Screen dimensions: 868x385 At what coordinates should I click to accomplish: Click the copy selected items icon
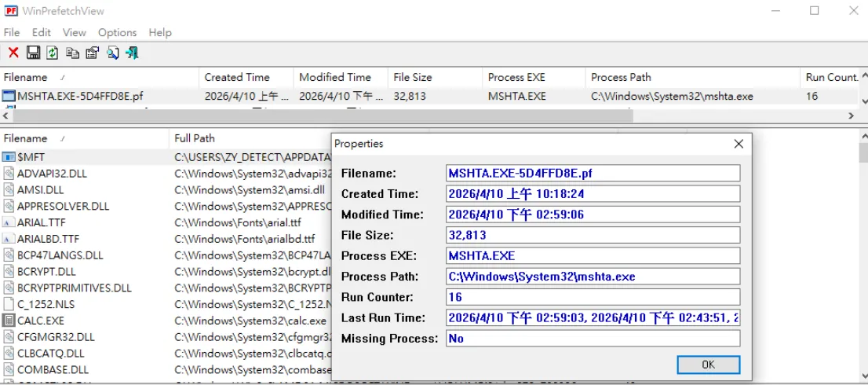(72, 53)
